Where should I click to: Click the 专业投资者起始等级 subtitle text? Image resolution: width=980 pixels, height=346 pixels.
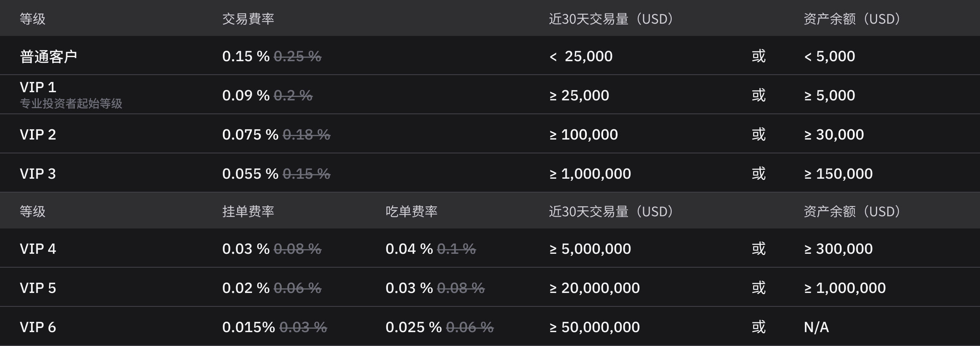click(71, 104)
